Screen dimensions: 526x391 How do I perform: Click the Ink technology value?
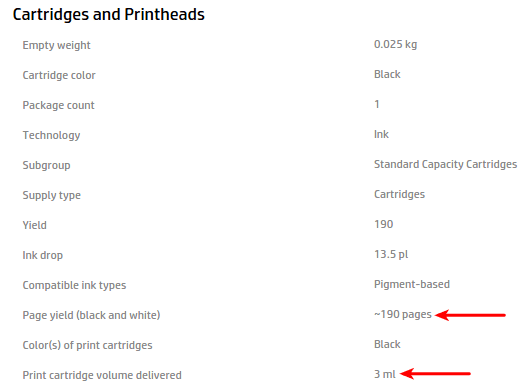(381, 134)
